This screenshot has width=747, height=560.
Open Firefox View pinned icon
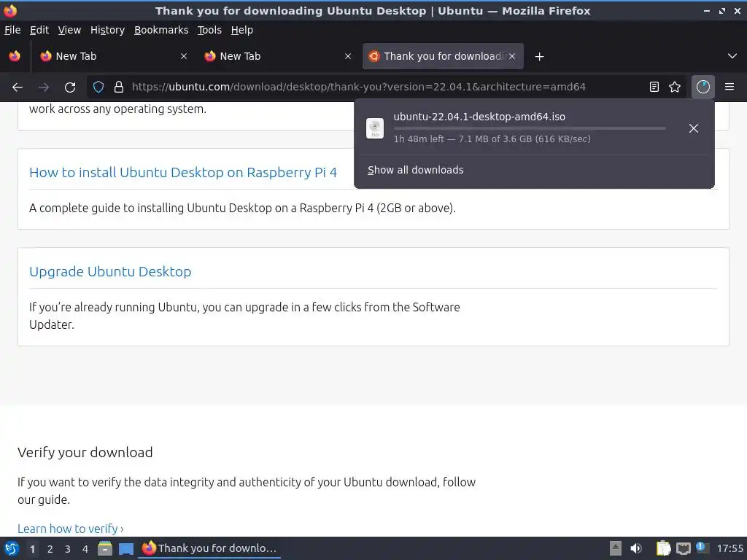click(x=15, y=56)
